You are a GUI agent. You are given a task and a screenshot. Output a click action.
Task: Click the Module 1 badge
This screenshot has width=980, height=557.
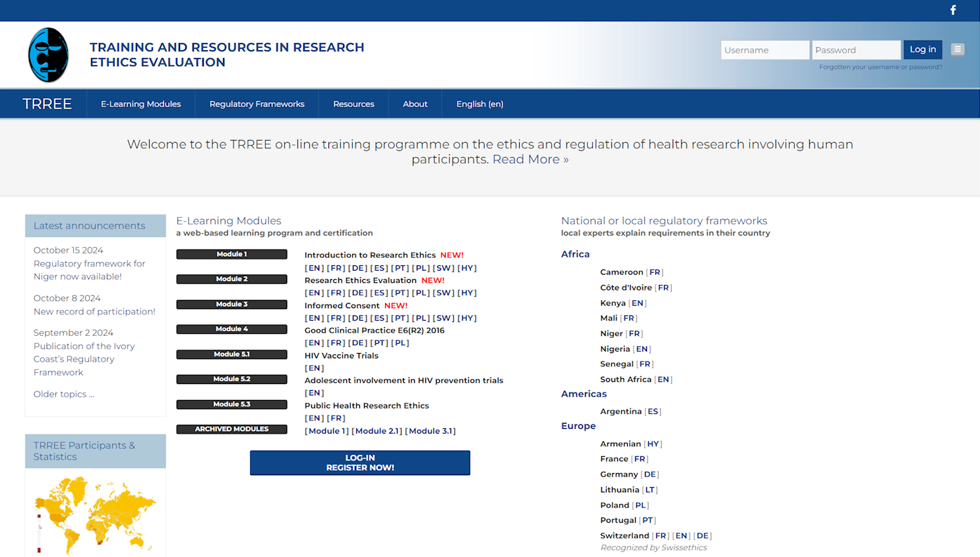tap(231, 254)
